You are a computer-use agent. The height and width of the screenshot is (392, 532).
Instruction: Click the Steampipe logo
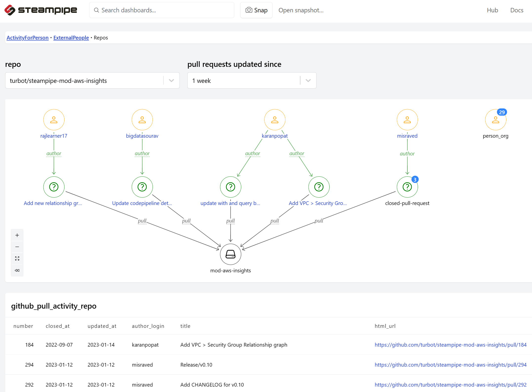click(x=41, y=10)
